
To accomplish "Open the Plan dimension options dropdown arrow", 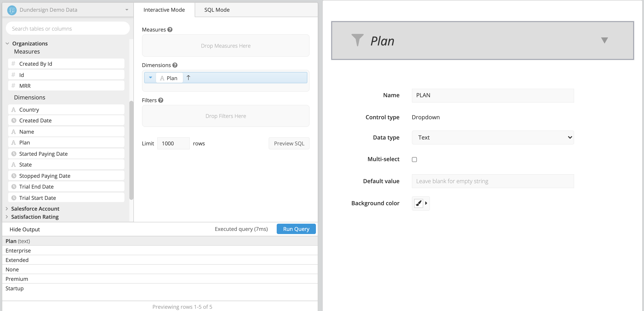I will [151, 78].
